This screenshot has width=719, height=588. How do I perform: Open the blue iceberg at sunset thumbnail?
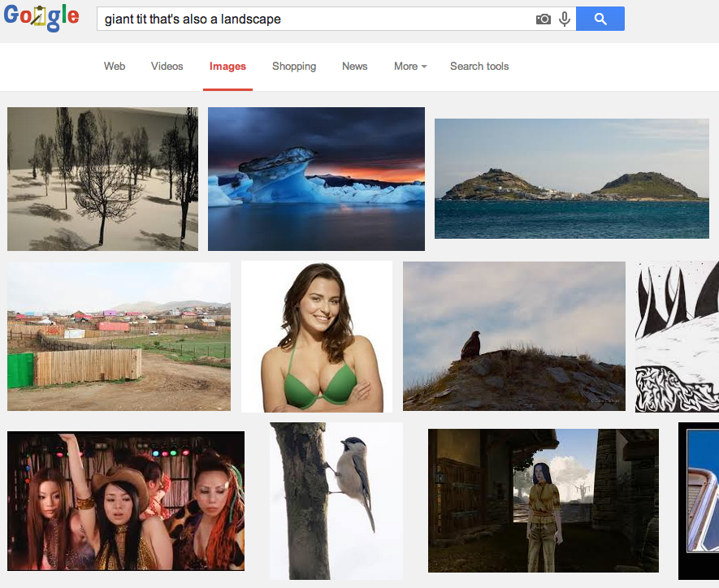(316, 179)
